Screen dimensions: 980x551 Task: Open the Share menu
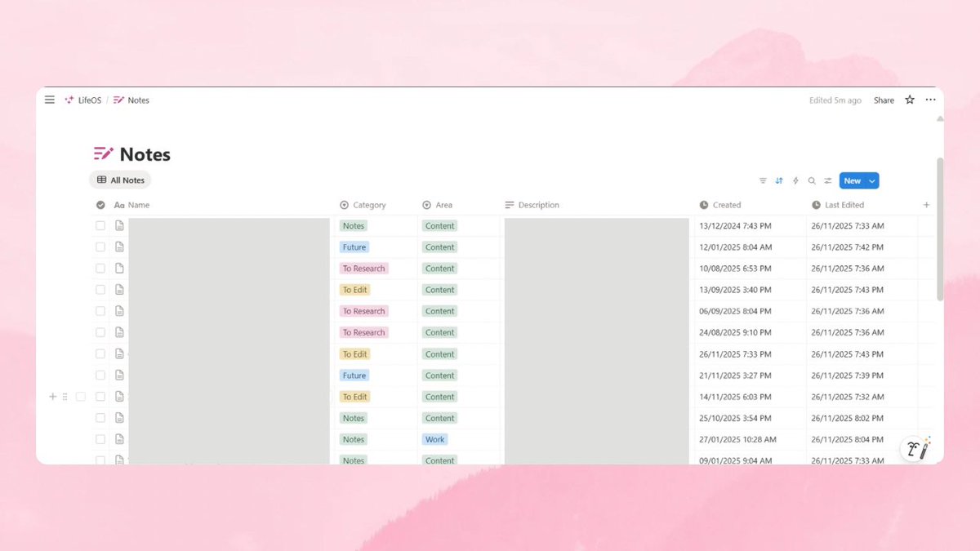(x=884, y=100)
